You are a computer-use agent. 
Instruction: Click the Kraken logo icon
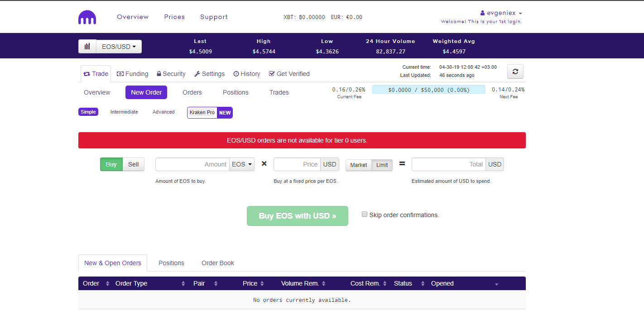(87, 17)
